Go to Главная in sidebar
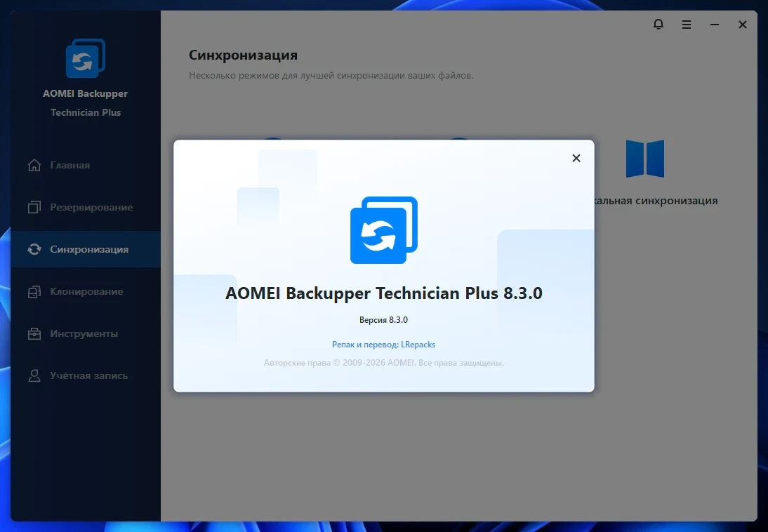This screenshot has width=768, height=532. point(86,165)
